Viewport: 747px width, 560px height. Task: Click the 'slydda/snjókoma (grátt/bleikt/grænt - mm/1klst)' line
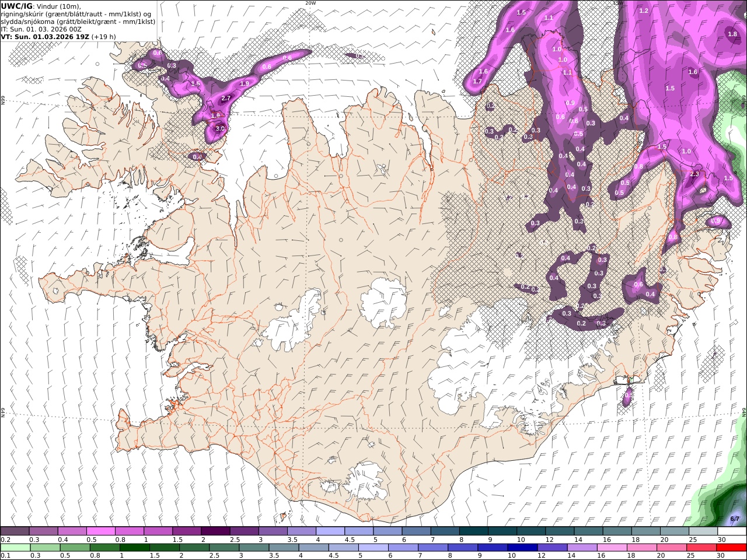tap(78, 22)
